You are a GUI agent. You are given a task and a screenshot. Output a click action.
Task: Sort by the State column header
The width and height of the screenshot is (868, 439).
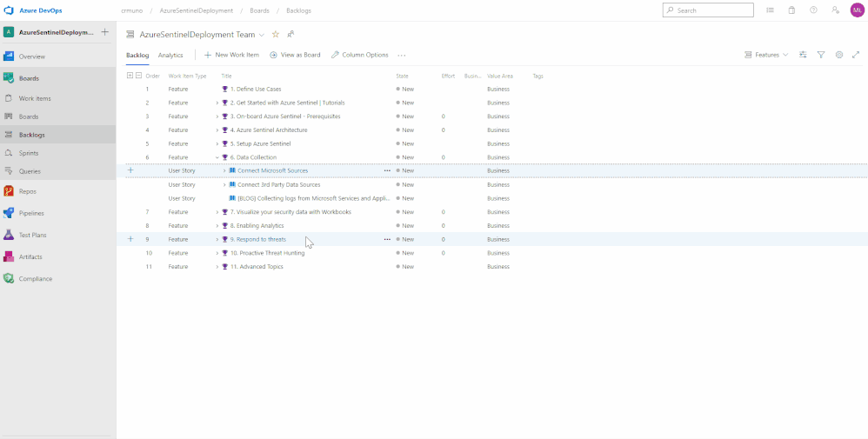(403, 76)
